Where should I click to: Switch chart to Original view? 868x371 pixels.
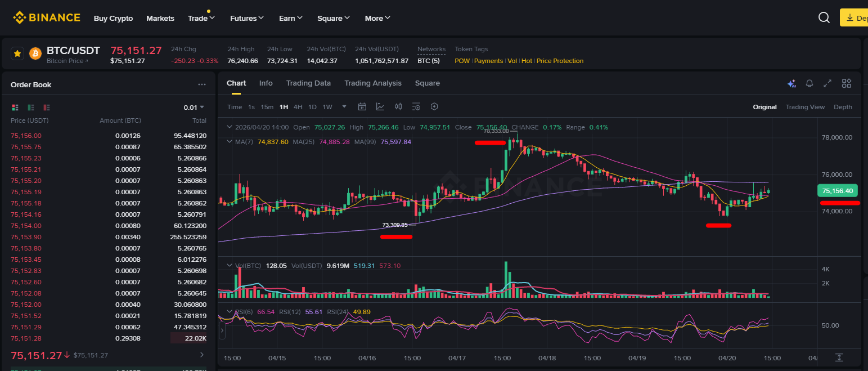[765, 107]
